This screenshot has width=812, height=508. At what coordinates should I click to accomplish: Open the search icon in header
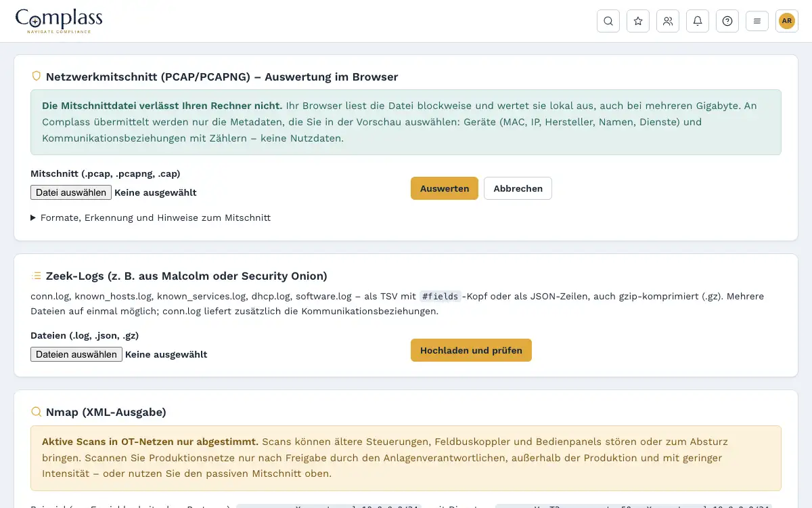click(608, 21)
